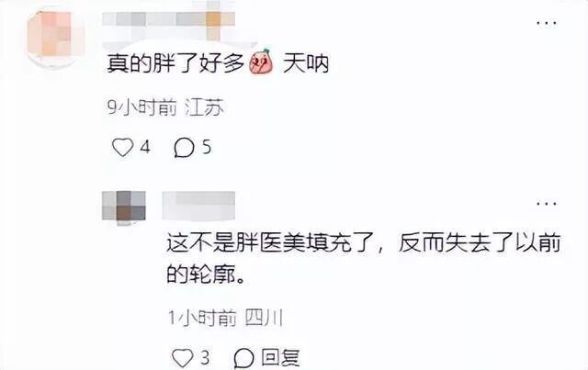This screenshot has width=588, height=370.
Task: Open the reply author's small avatar
Action: (124, 206)
